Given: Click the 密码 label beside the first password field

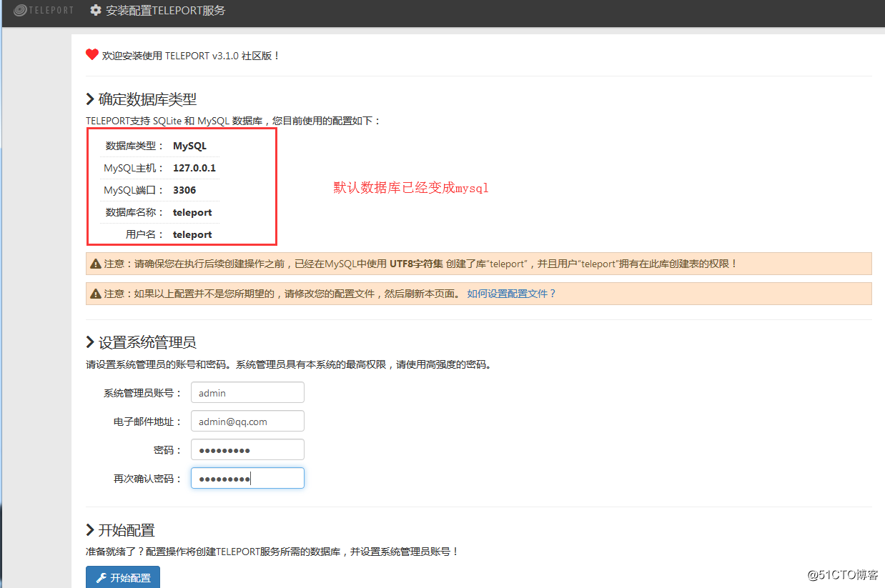Looking at the screenshot, I should [x=168, y=450].
